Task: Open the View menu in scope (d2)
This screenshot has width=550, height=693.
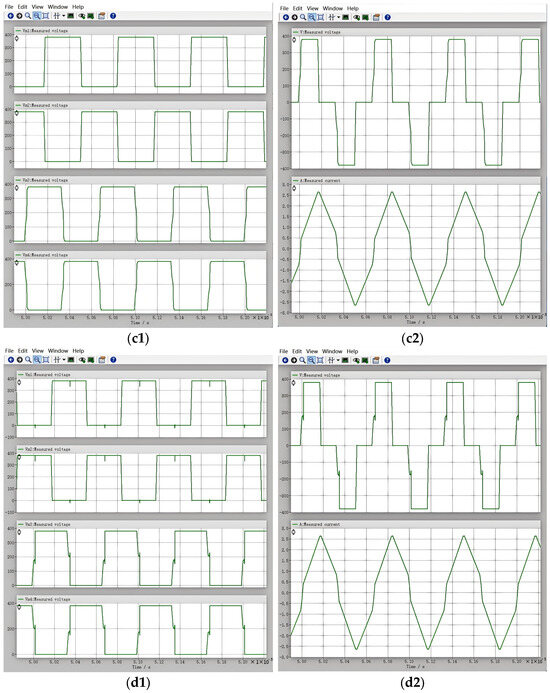Action: pyautogui.click(x=312, y=351)
